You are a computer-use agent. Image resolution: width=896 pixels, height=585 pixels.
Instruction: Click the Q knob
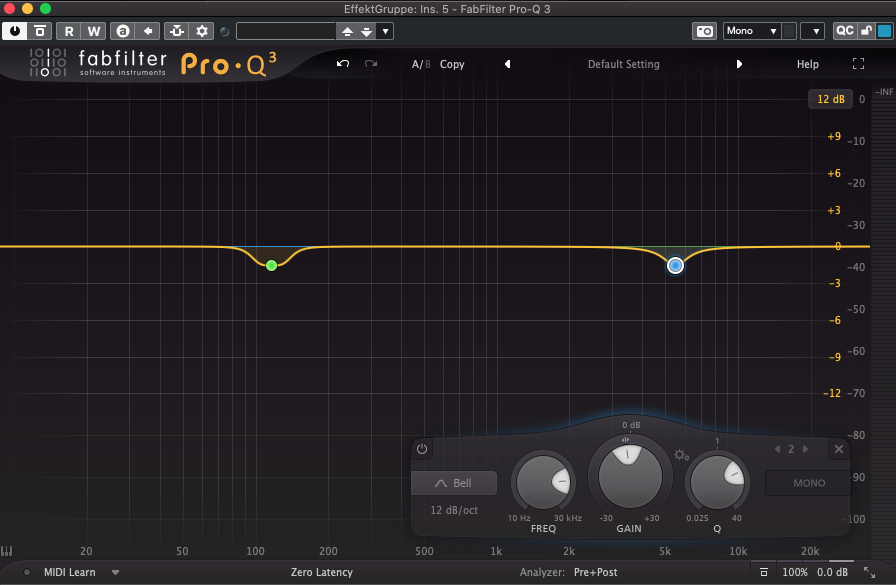pos(717,483)
